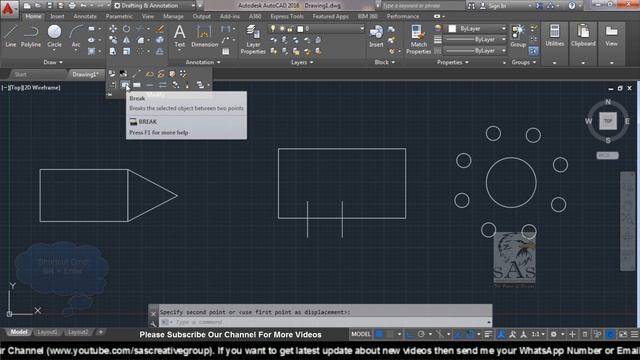Click the Help question mark icon

[x=572, y=6]
